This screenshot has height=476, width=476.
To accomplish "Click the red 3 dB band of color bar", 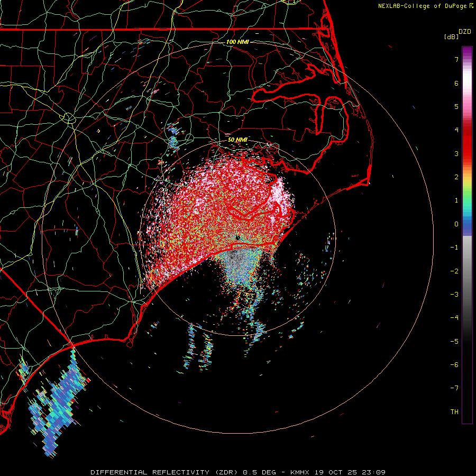I will pyautogui.click(x=467, y=153).
